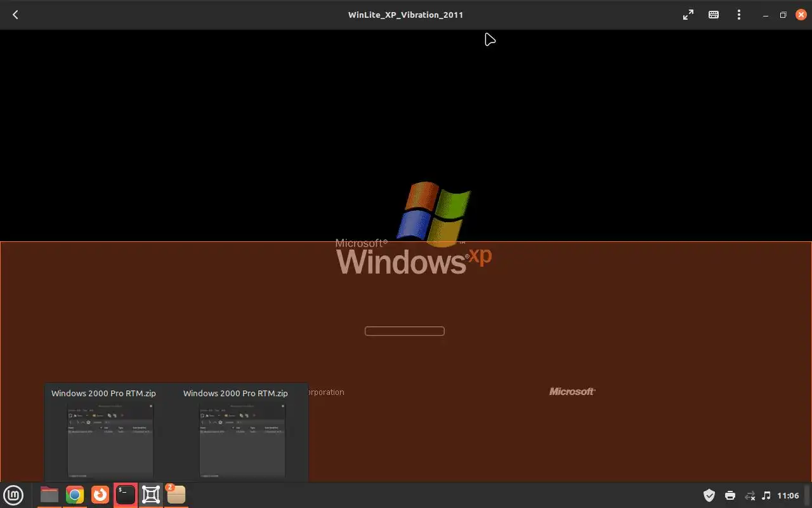Open the three-dot menu in the header bar
The height and width of the screenshot is (508, 812).
tap(739, 15)
